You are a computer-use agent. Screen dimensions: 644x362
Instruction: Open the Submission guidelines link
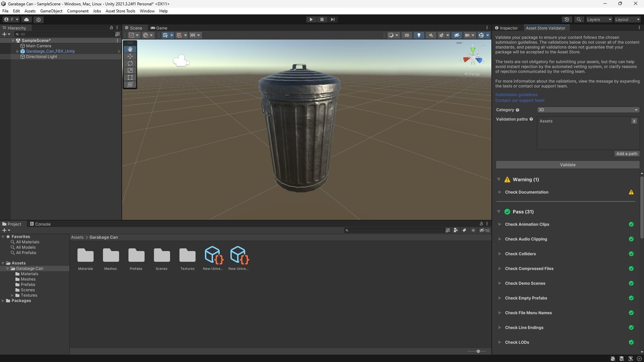point(516,95)
